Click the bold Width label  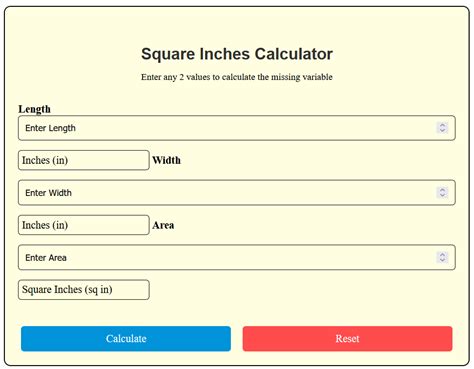166,160
